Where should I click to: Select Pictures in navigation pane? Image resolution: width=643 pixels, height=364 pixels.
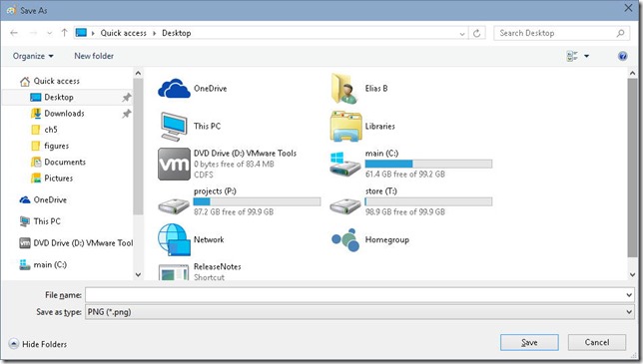(x=58, y=179)
